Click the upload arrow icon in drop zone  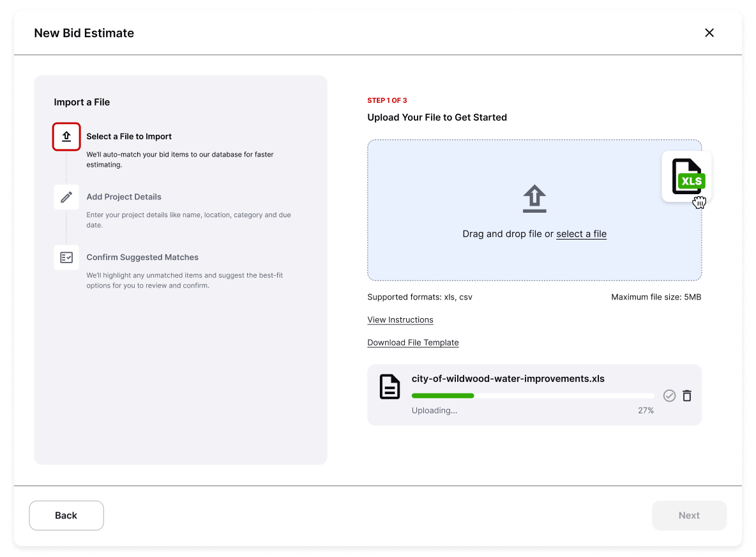[534, 199]
